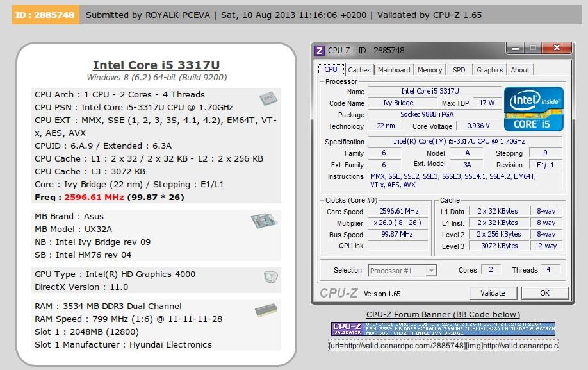588x370 pixels.
Task: Click the Intel Core i5 inside logo
Action: point(534,109)
